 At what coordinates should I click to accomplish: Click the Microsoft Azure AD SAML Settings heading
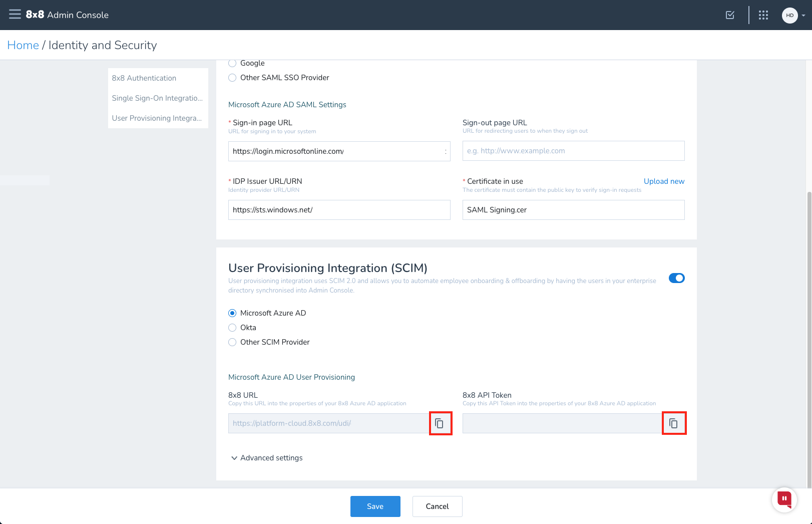click(x=287, y=105)
